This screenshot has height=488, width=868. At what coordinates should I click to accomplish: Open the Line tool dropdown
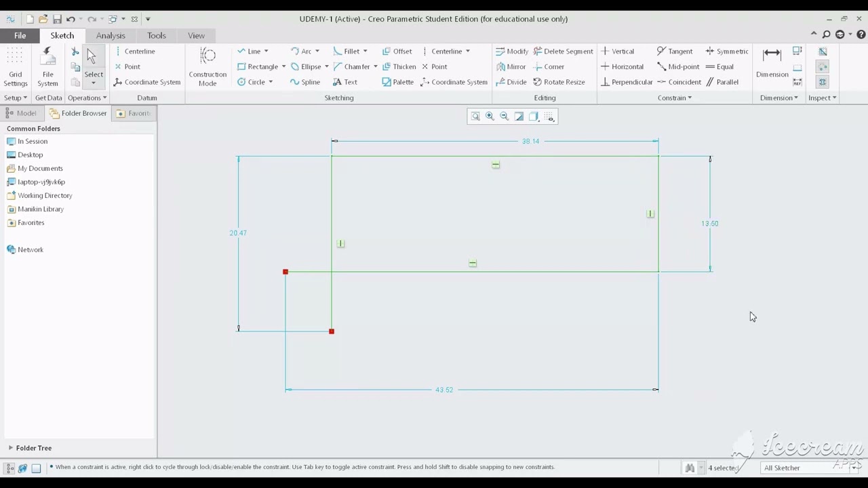266,52
